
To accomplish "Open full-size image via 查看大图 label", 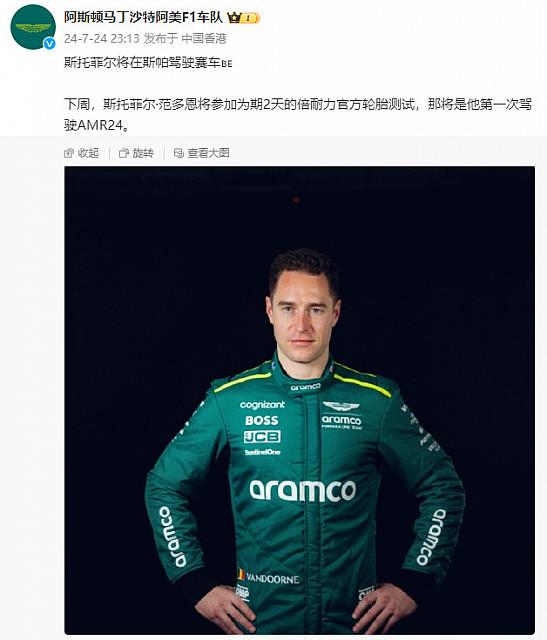I will (208, 153).
